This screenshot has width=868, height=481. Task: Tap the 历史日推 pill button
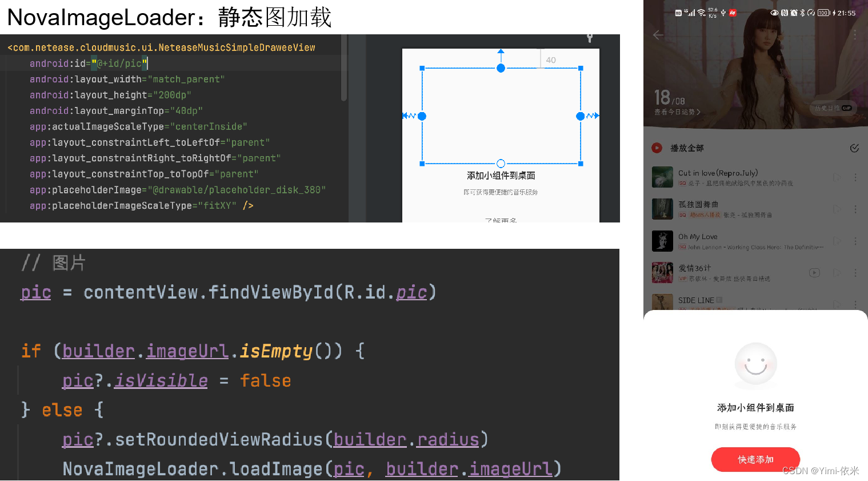point(833,108)
